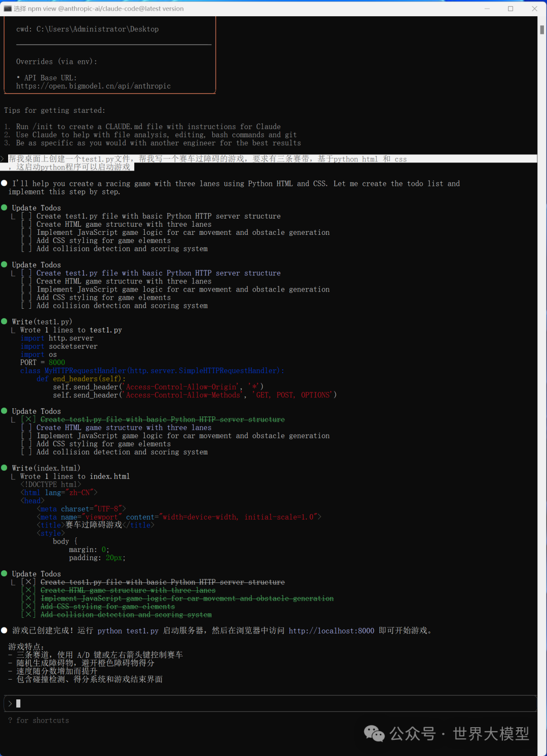Click the green bullet beside Write(index.html)

coord(4,468)
